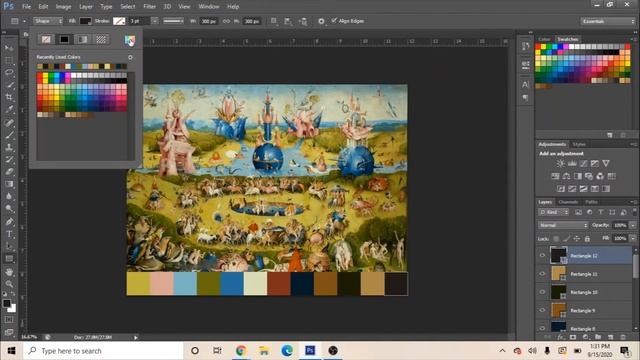
Task: Open the layer filter Kind dropdown
Action: click(x=554, y=212)
